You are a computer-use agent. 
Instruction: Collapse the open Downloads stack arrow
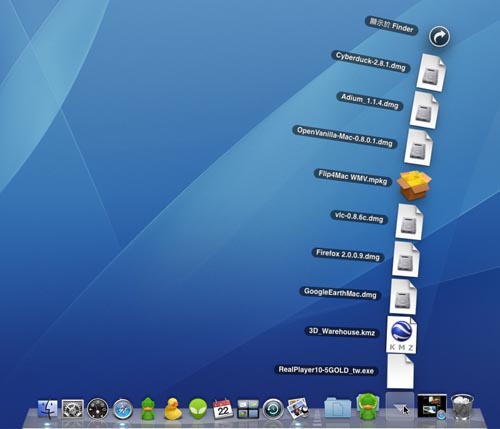pyautogui.click(x=400, y=407)
